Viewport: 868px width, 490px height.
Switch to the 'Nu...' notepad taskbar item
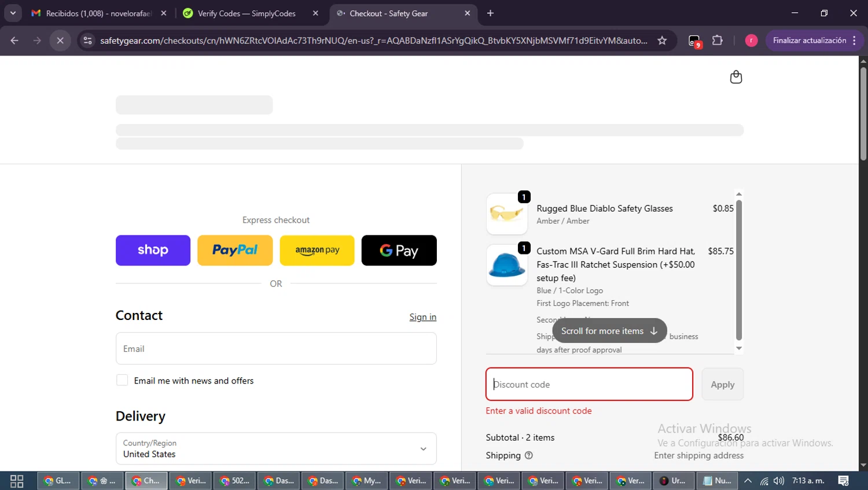[717, 481]
